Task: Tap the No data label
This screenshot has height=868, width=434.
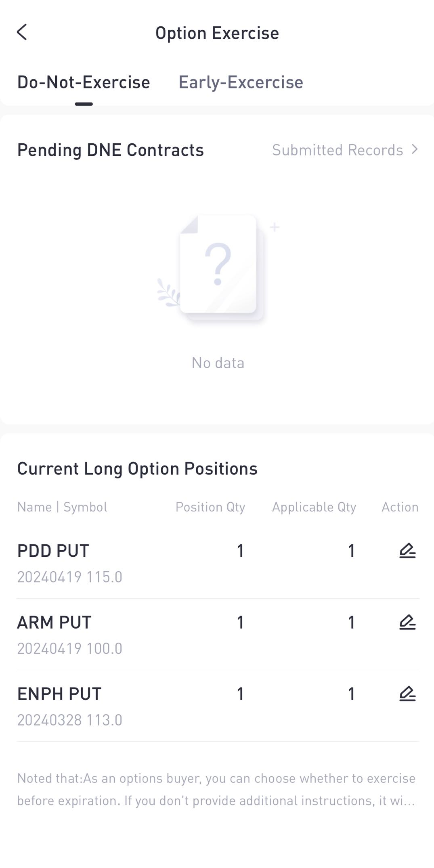Action: (x=218, y=363)
